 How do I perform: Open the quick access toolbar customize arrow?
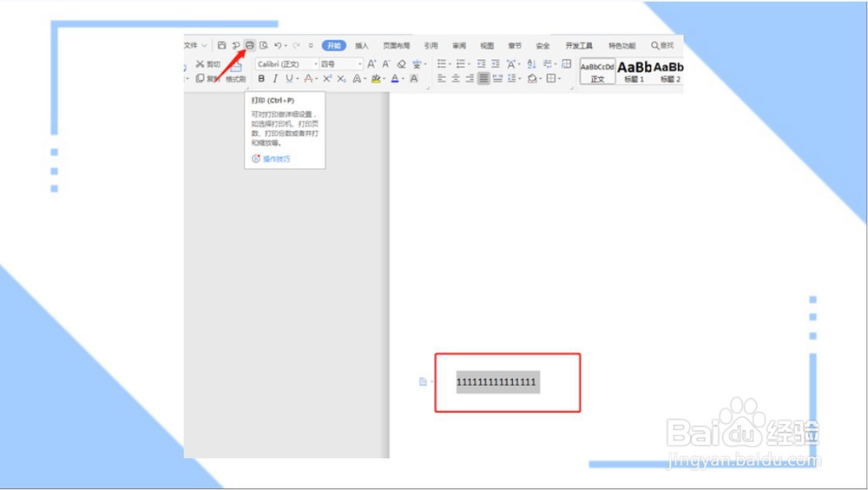tap(311, 45)
